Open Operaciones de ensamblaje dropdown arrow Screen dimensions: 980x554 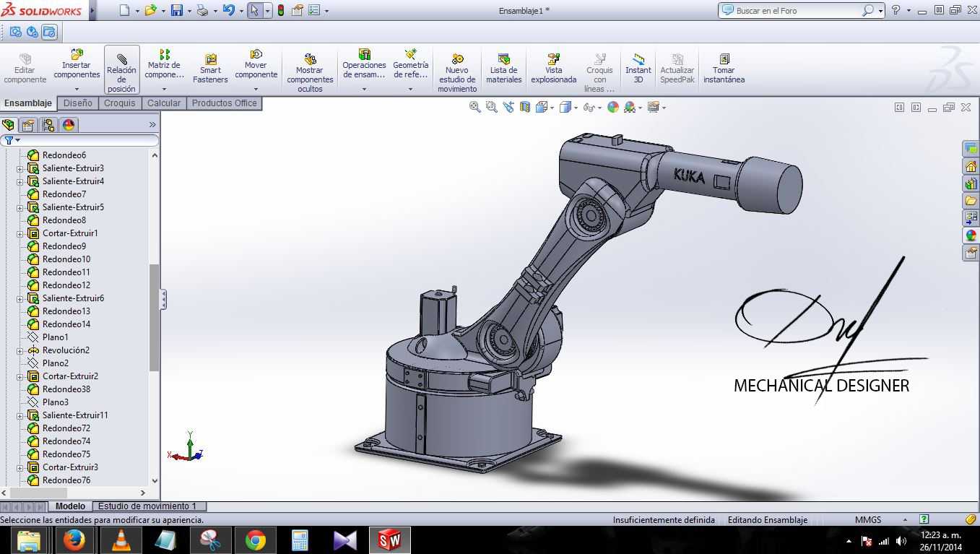[x=364, y=89]
